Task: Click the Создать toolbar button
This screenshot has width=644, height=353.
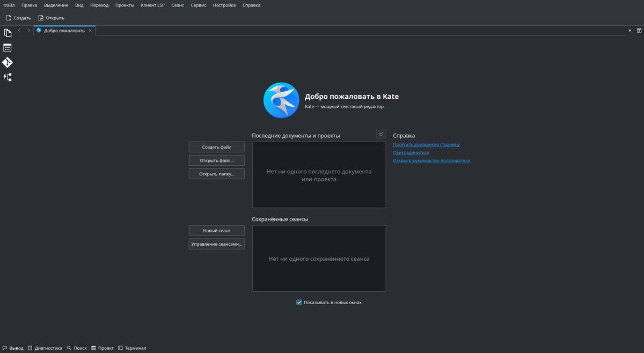Action: [x=18, y=18]
